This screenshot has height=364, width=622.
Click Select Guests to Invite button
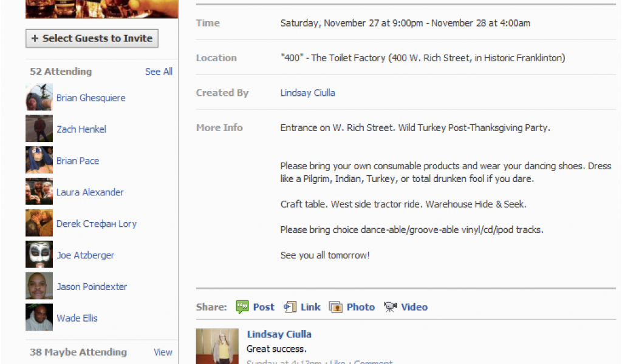coord(92,38)
